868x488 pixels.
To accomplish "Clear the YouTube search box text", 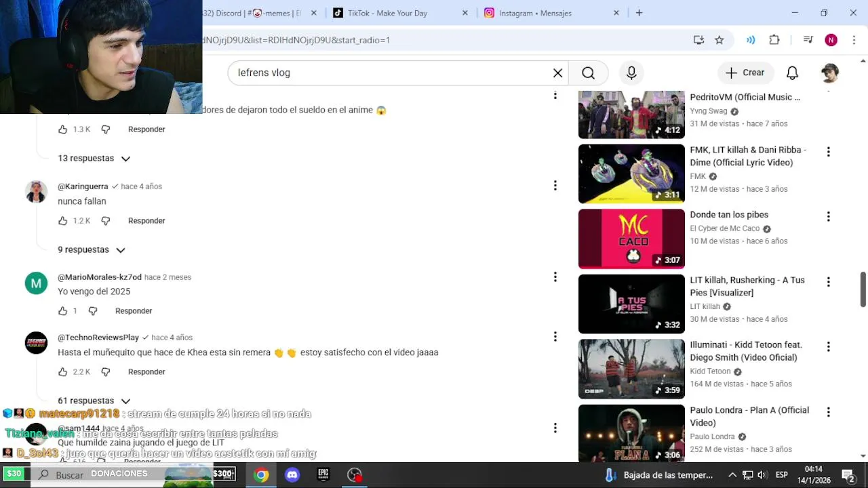I will click(x=557, y=73).
